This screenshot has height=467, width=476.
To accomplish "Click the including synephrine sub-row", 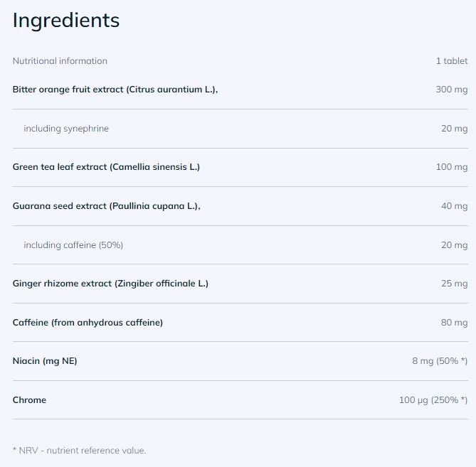I will [66, 129].
